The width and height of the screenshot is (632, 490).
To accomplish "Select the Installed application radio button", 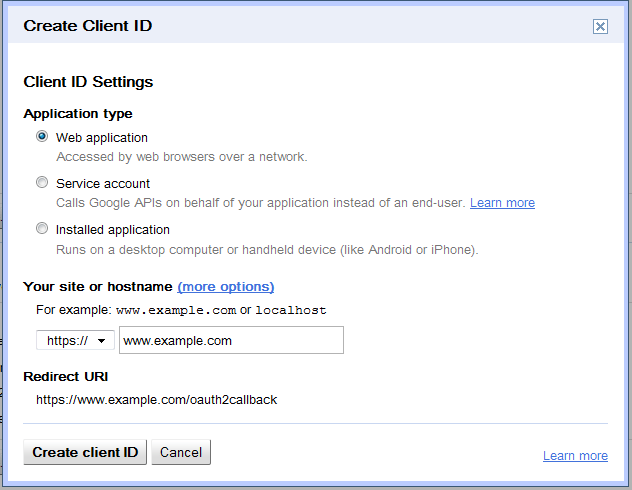I will (x=42, y=228).
